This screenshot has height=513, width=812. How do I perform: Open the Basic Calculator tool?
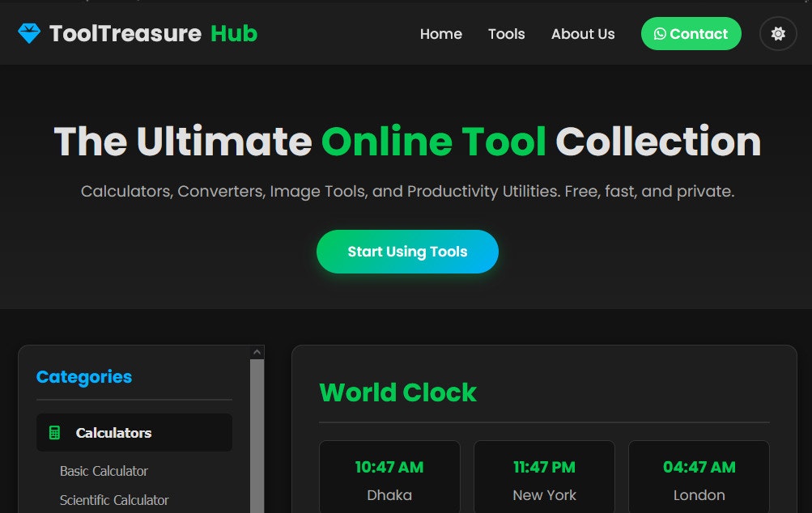click(x=104, y=471)
